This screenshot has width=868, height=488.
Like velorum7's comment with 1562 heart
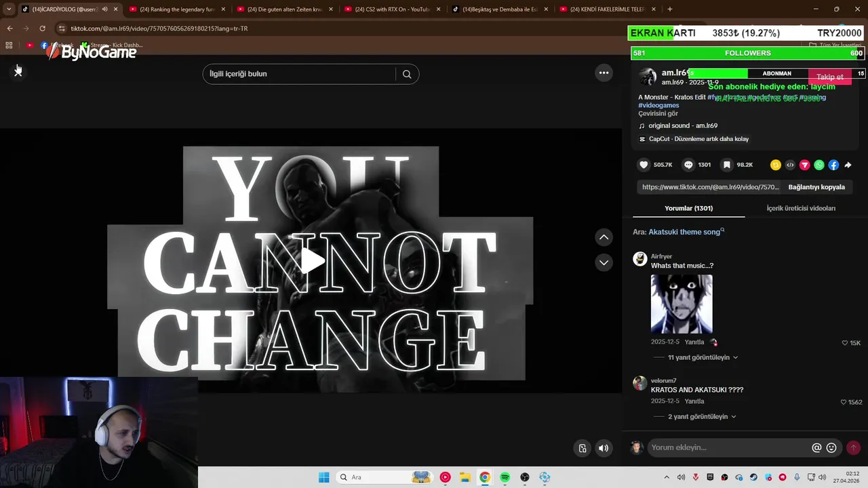(x=844, y=402)
